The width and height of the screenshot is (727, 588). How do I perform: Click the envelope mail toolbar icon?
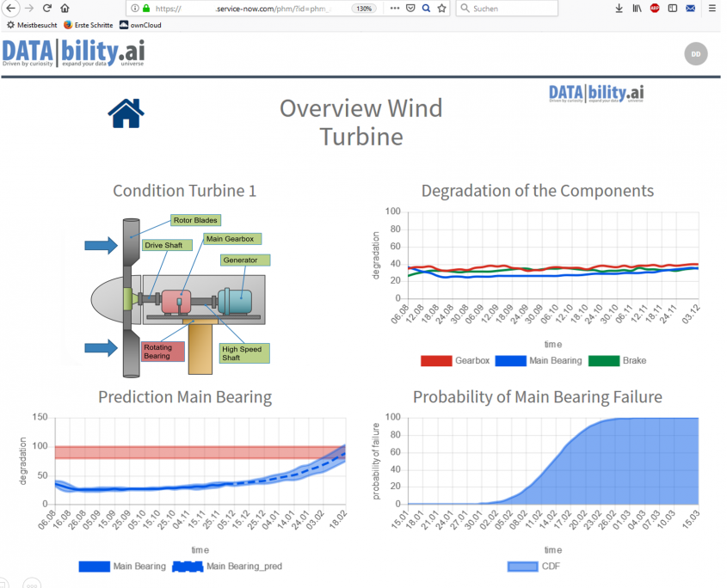pyautogui.click(x=690, y=9)
